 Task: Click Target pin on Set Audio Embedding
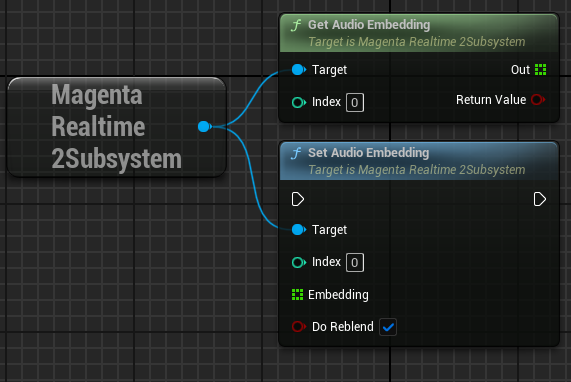(x=299, y=230)
